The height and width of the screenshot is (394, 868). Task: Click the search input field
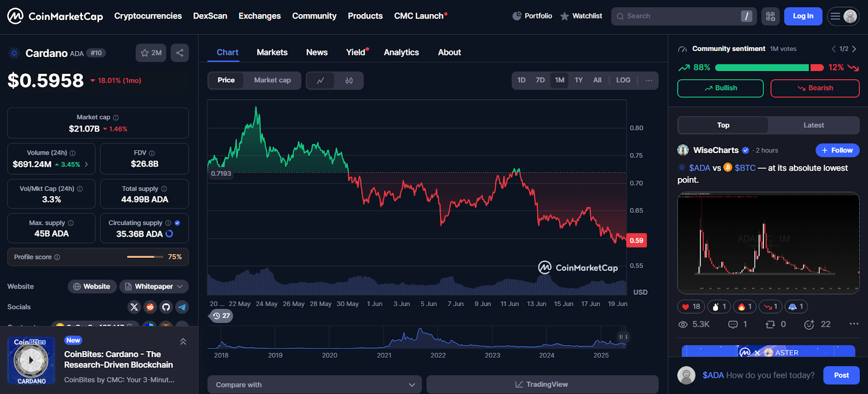[x=683, y=16]
